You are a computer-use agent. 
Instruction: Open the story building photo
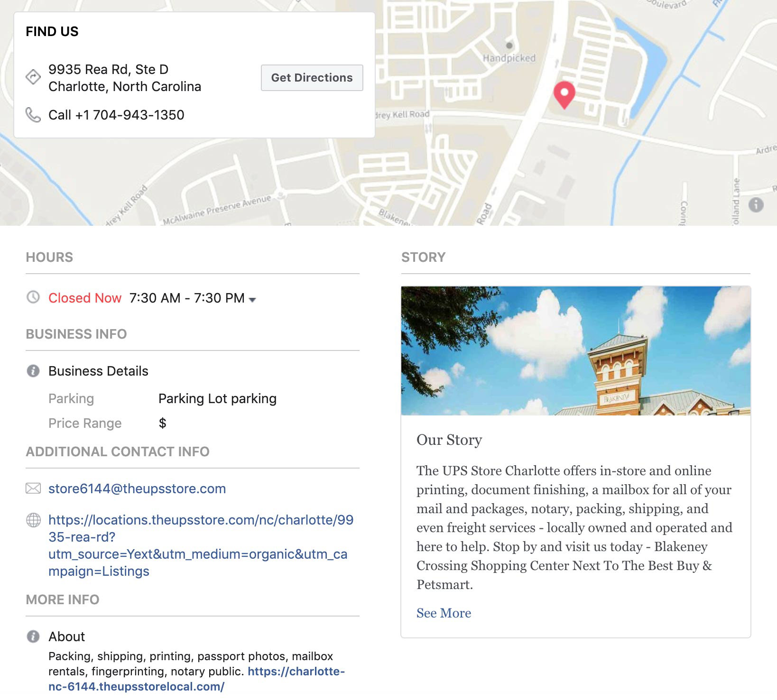pos(576,351)
